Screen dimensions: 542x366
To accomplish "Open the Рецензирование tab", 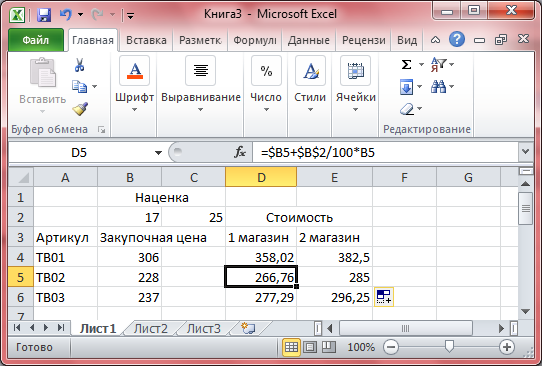I will tap(363, 40).
